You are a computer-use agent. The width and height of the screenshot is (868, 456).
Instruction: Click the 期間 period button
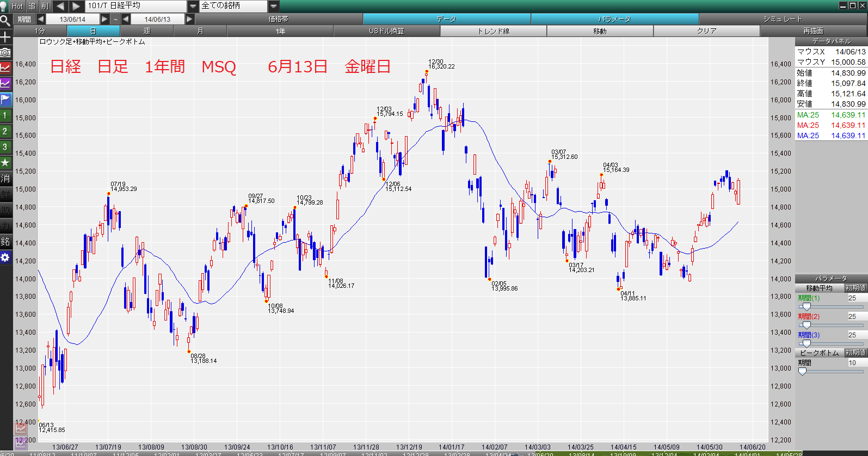click(x=24, y=19)
